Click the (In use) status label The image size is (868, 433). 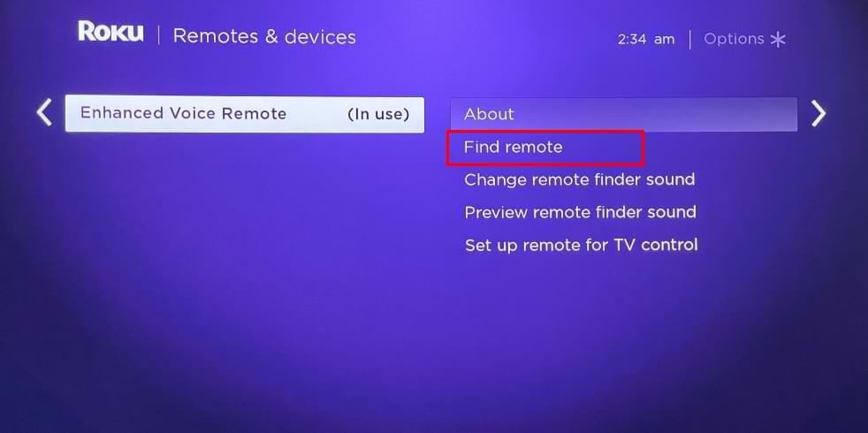(378, 114)
